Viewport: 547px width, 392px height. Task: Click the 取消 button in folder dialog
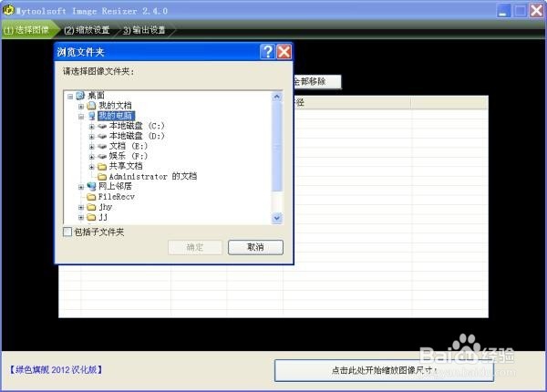pos(255,247)
